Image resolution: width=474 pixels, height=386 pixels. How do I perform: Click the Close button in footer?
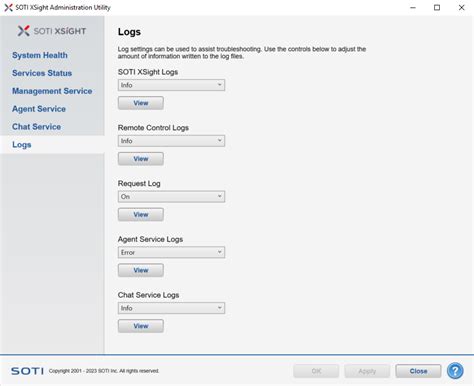(x=418, y=371)
